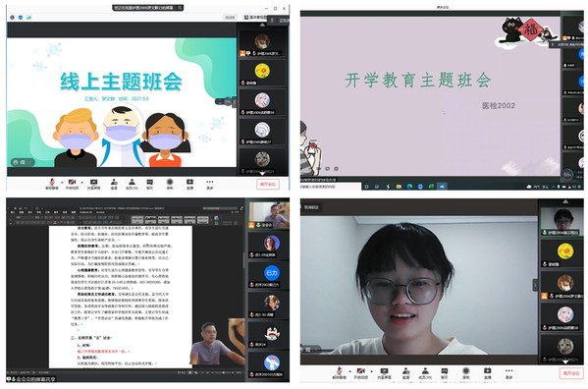This screenshot has width=588, height=389.
Task: Switch view using 演讲者视图 above the 线上主题班会 slide
Action: point(255,18)
